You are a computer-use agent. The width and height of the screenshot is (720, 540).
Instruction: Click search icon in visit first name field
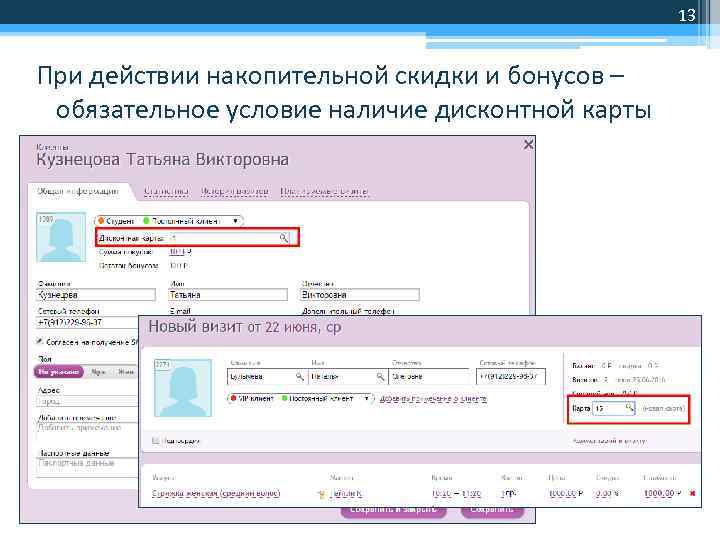click(x=380, y=377)
